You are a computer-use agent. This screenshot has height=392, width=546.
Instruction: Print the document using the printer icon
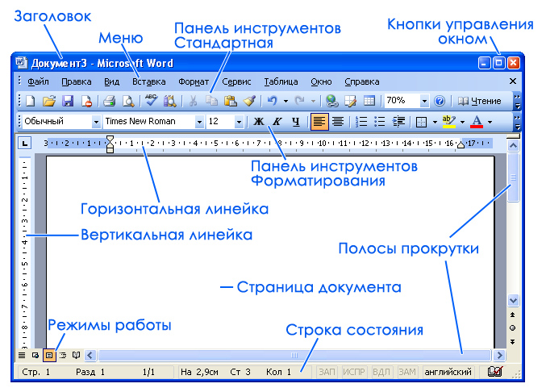click(x=110, y=102)
